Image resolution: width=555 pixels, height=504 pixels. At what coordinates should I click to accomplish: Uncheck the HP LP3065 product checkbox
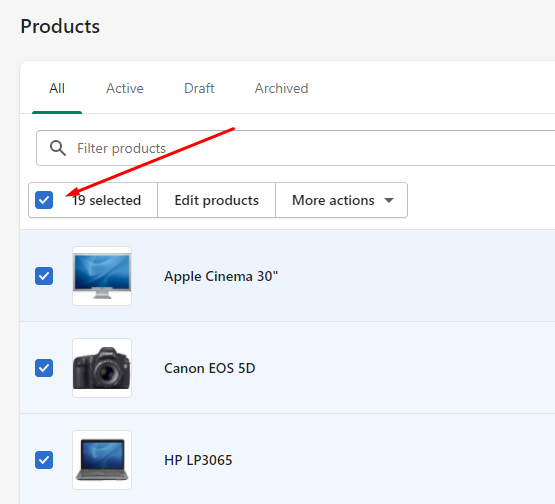(x=44, y=460)
